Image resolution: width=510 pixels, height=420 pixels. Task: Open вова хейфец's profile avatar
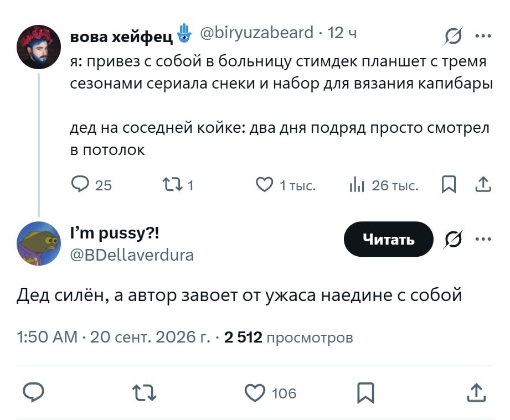[x=39, y=47]
